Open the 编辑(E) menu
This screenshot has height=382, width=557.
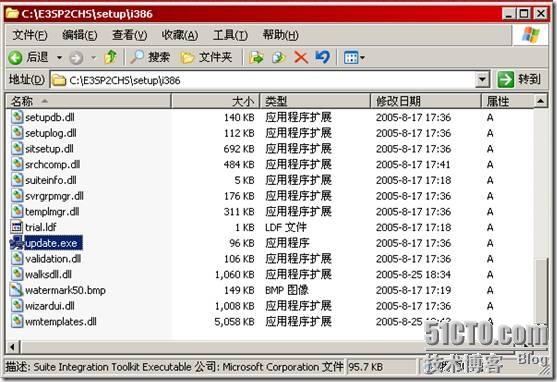(x=80, y=35)
